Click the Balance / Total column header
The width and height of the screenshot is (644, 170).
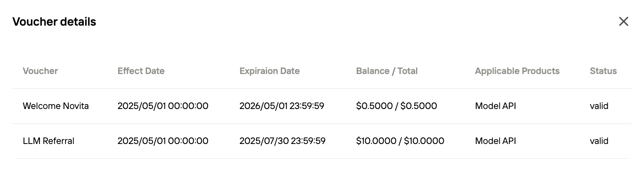(387, 71)
